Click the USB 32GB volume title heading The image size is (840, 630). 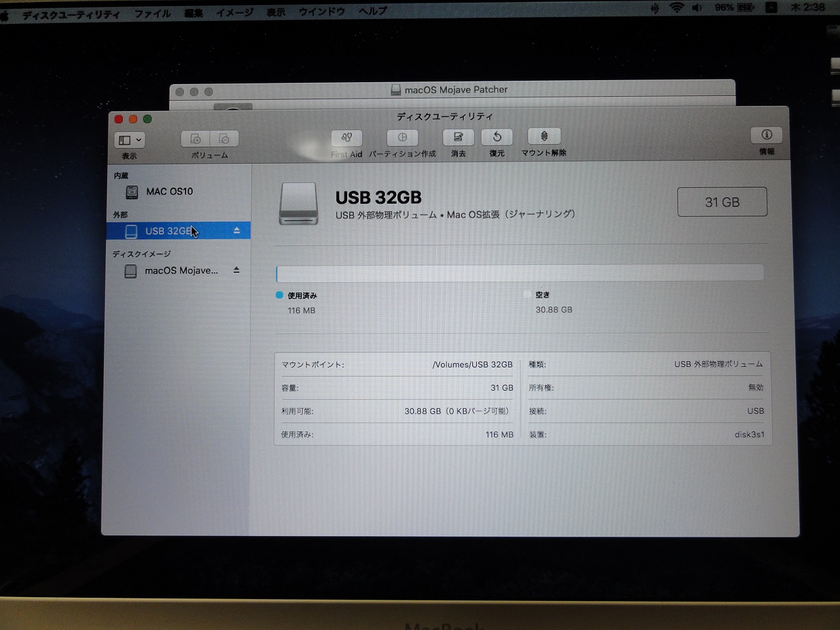pos(378,197)
